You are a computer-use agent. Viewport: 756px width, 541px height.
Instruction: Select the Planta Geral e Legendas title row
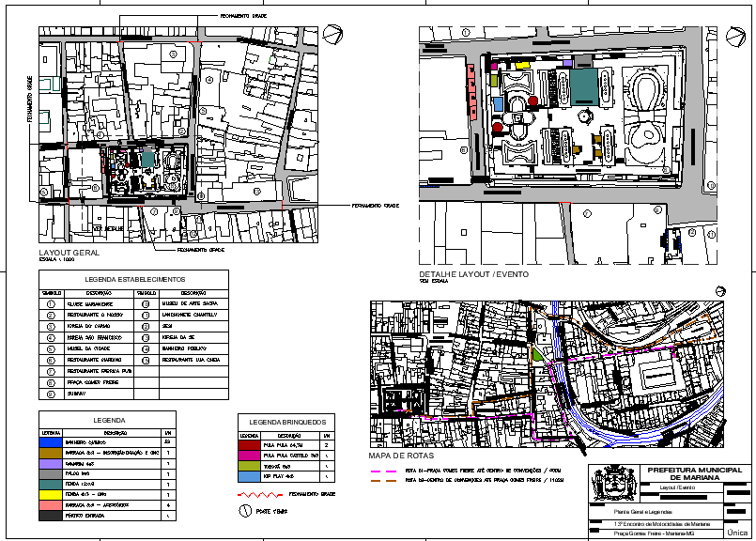(x=645, y=511)
